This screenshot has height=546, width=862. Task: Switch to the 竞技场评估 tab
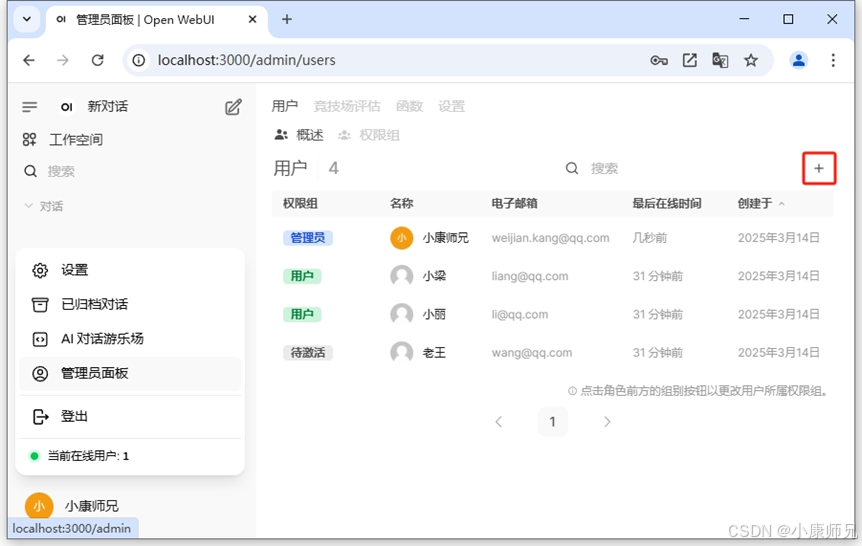347,106
